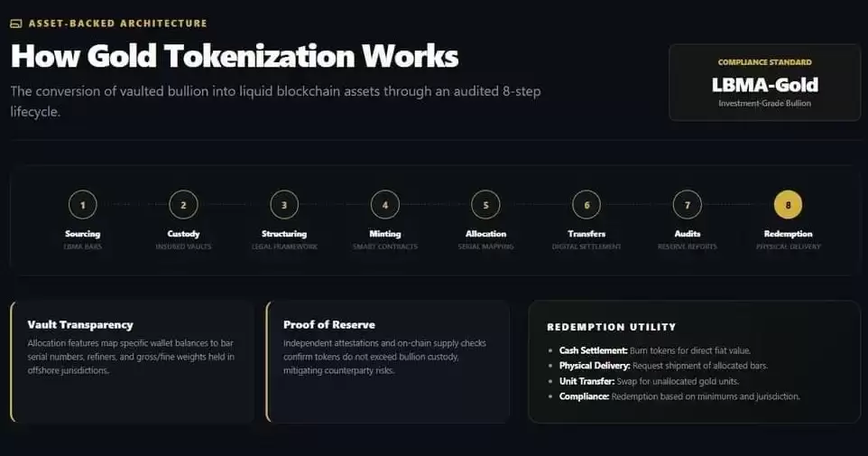This screenshot has height=456, width=868.
Task: Click the Audits step label
Action: pyautogui.click(x=687, y=234)
